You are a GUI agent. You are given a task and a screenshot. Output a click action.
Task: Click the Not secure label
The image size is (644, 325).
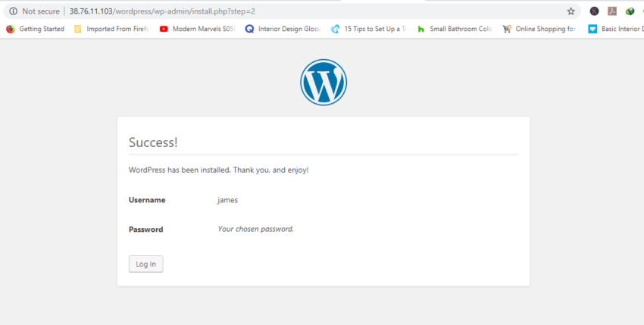pyautogui.click(x=41, y=11)
